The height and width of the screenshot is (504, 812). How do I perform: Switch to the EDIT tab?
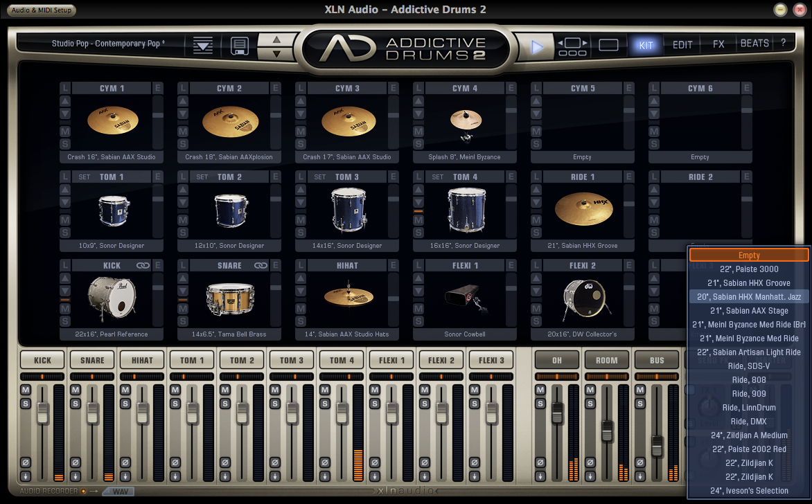click(682, 45)
